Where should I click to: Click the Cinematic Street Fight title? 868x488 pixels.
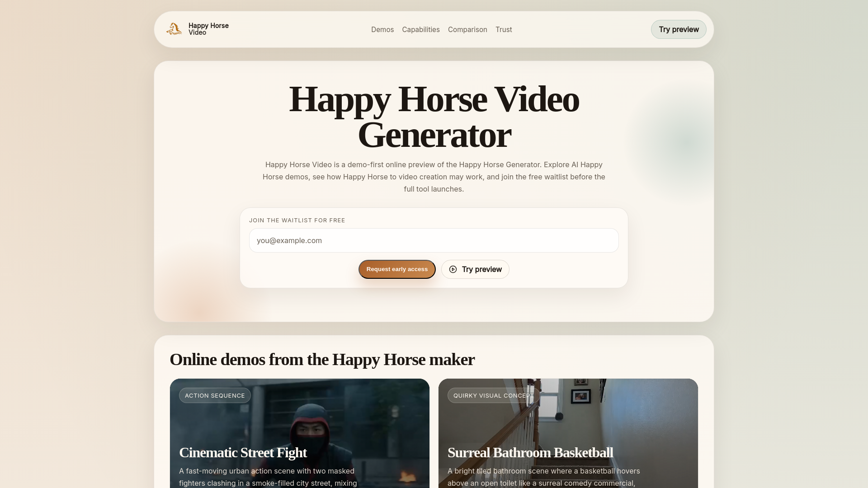243,453
